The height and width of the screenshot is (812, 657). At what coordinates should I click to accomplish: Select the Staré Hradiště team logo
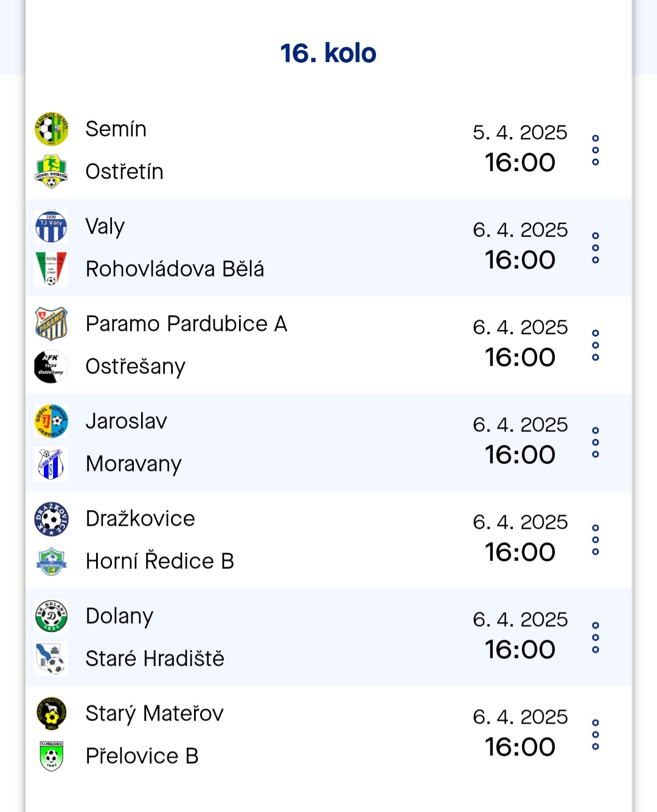51,659
